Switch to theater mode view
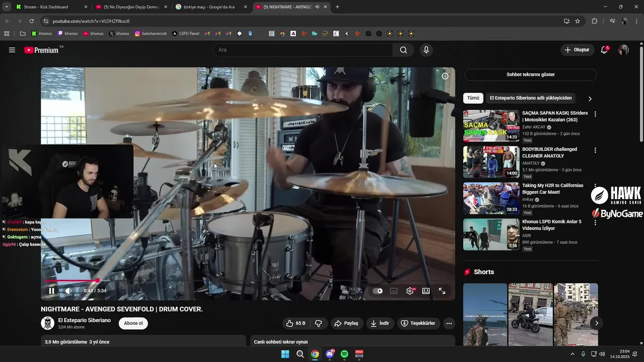This screenshot has height=362, width=644. [426, 291]
